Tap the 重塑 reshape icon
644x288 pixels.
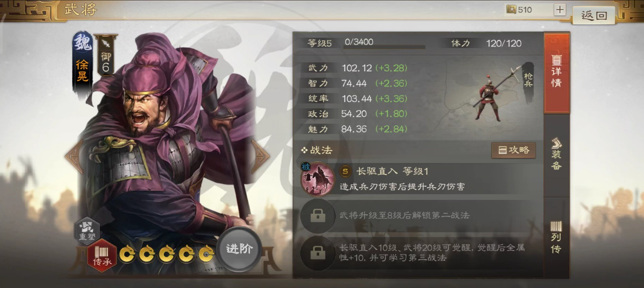87,230
